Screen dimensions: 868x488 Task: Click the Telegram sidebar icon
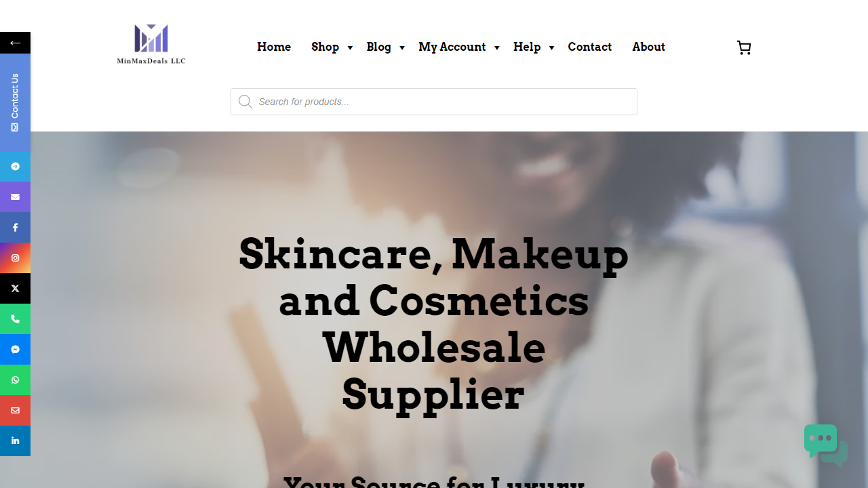15,166
